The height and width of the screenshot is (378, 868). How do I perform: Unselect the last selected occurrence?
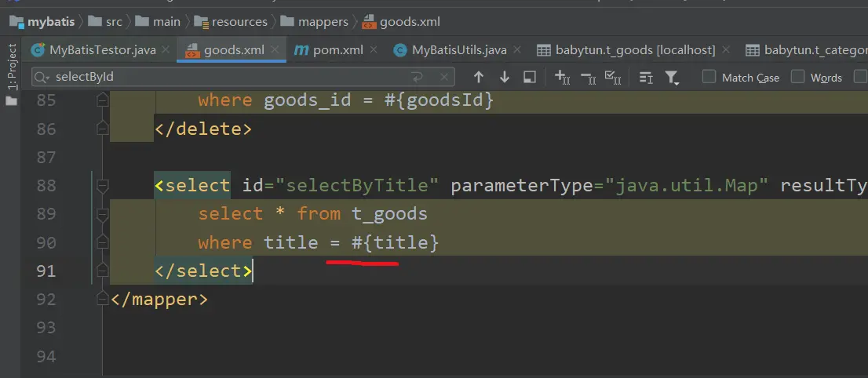(588, 77)
